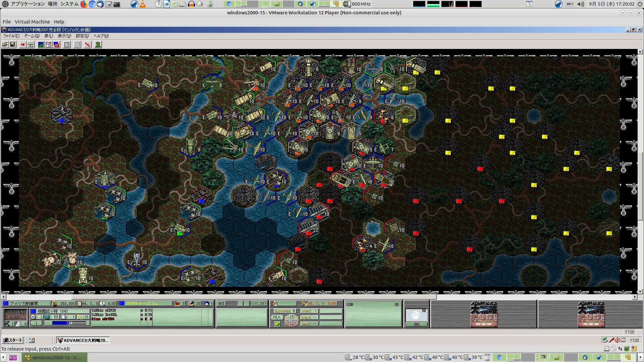Click the show desktop icon next to スタート

pos(32,340)
